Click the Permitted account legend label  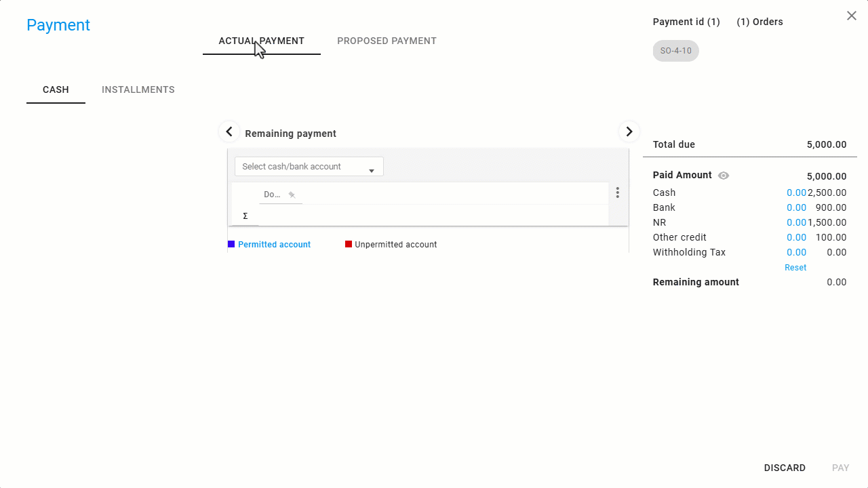(274, 245)
